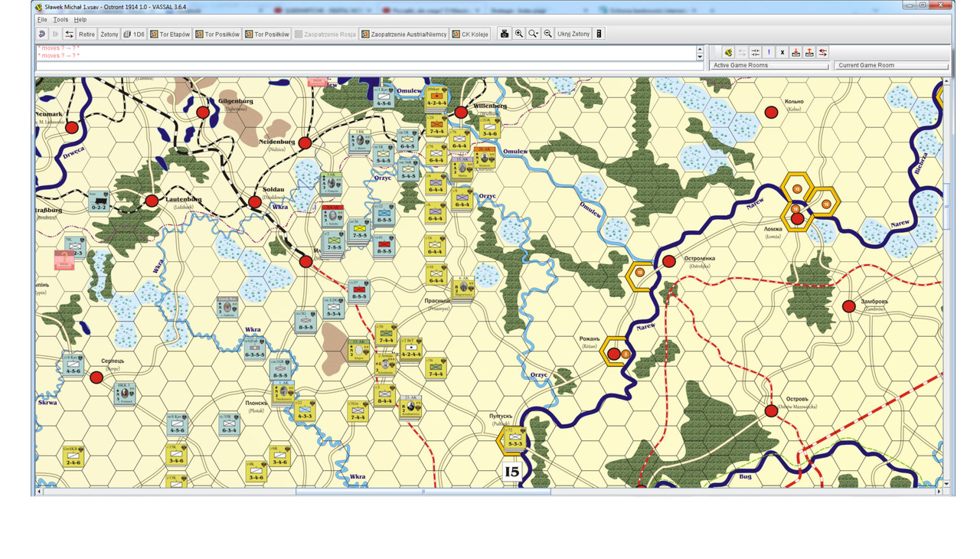This screenshot has height=559, width=980.
Task: Select the 0-2-2 train counter
Action: (99, 201)
